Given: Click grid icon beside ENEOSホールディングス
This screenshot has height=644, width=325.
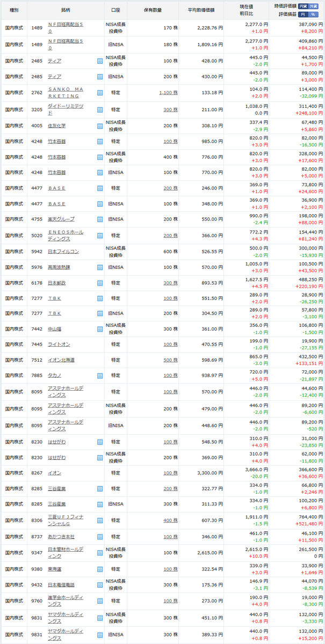Looking at the screenshot, I should click(x=100, y=236).
